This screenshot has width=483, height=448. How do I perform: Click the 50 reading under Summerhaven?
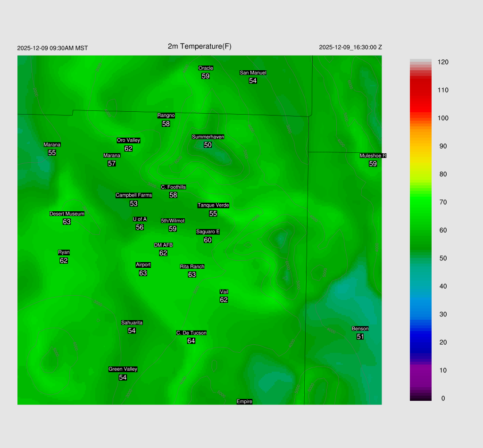click(x=208, y=145)
